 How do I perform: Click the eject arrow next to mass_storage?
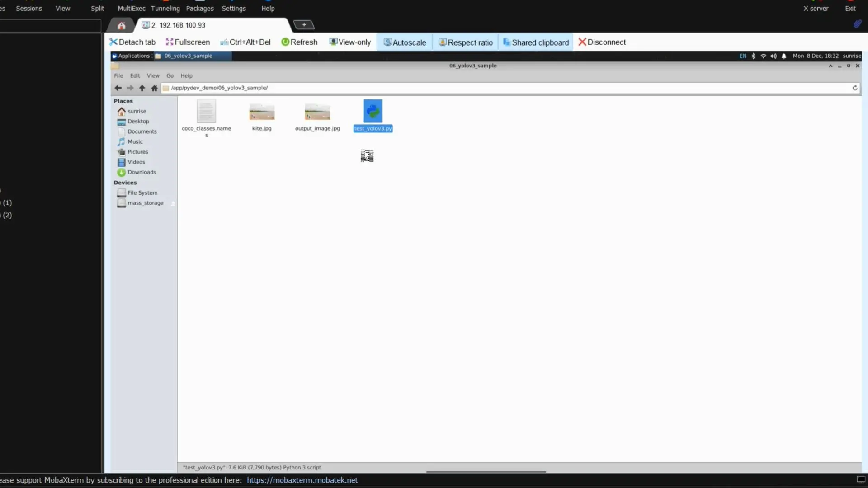pyautogui.click(x=173, y=203)
